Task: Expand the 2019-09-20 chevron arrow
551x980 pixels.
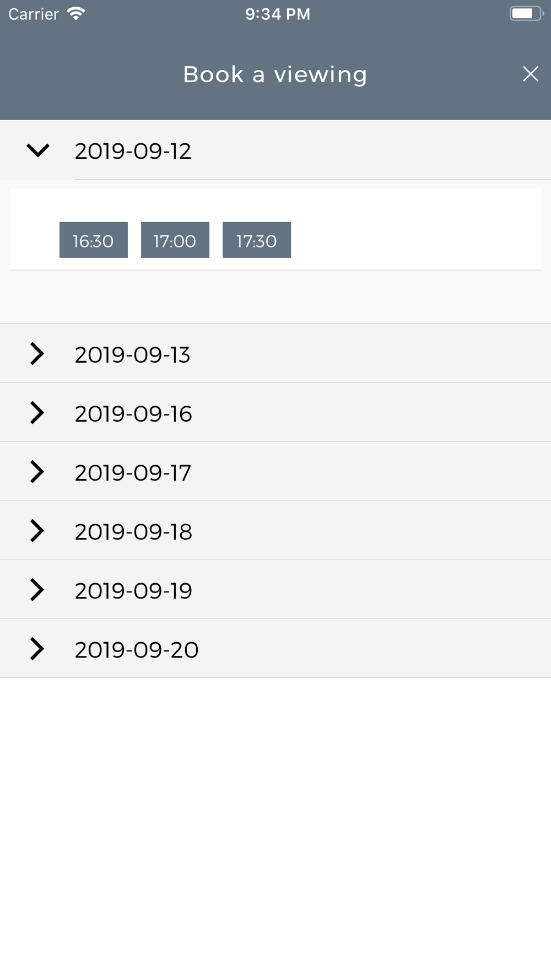Action: [x=37, y=648]
